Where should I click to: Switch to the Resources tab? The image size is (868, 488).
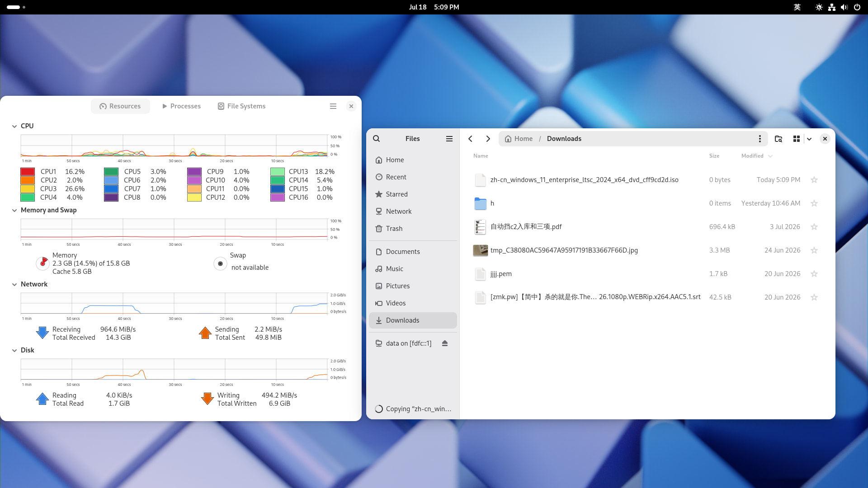[120, 106]
